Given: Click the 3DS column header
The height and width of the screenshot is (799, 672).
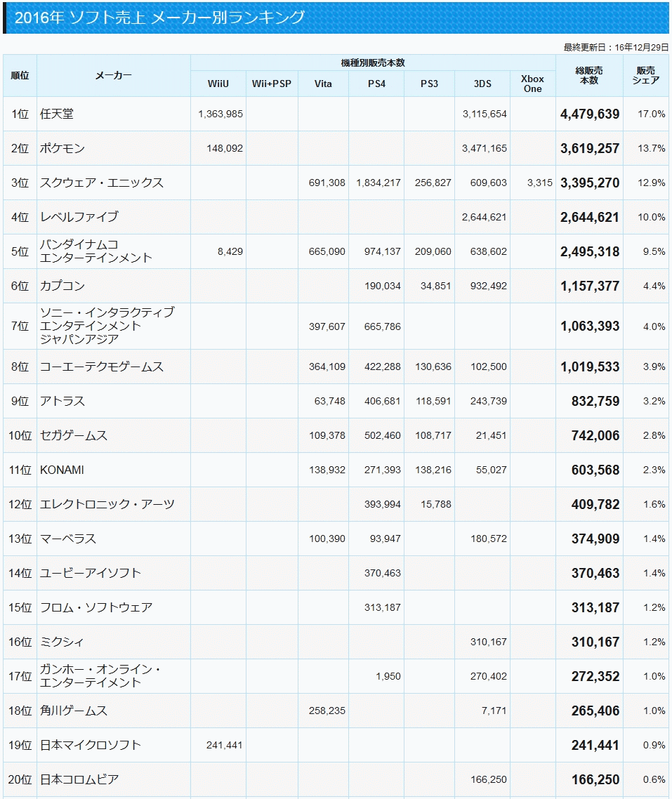Looking at the screenshot, I should (482, 84).
